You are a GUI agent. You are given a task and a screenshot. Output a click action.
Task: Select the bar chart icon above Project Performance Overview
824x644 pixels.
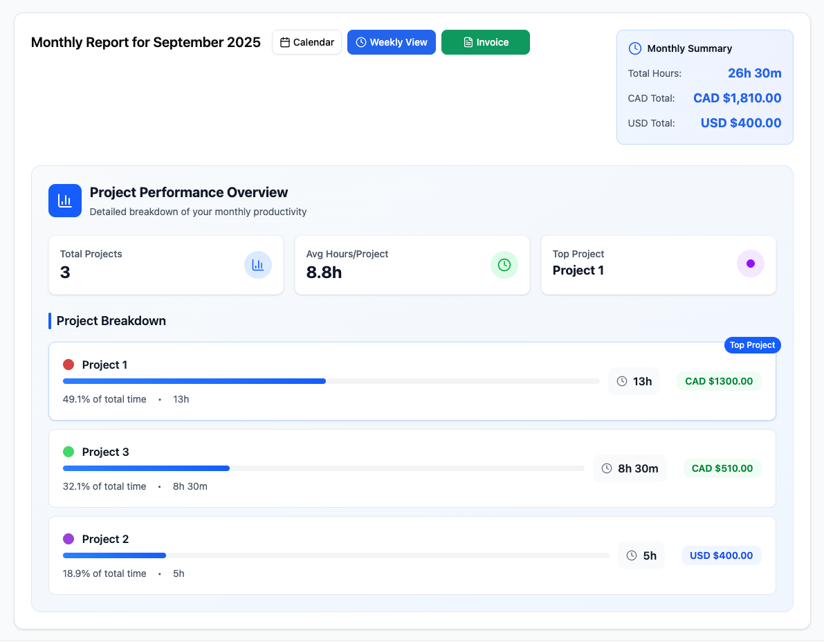[64, 200]
